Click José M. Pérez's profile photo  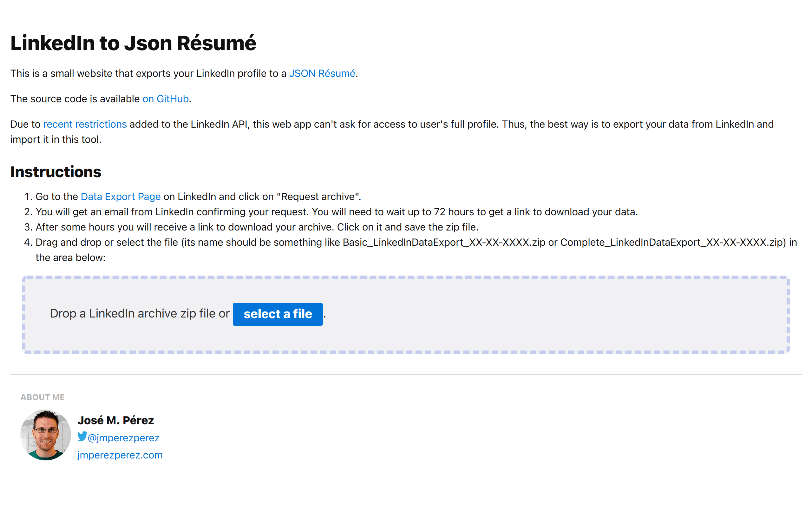[x=46, y=435]
